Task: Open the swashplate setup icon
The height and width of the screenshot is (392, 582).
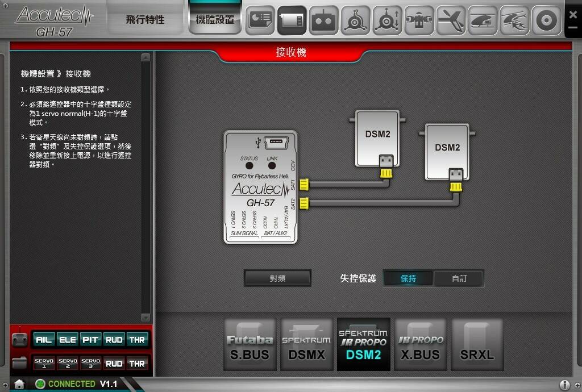Action: (355, 20)
